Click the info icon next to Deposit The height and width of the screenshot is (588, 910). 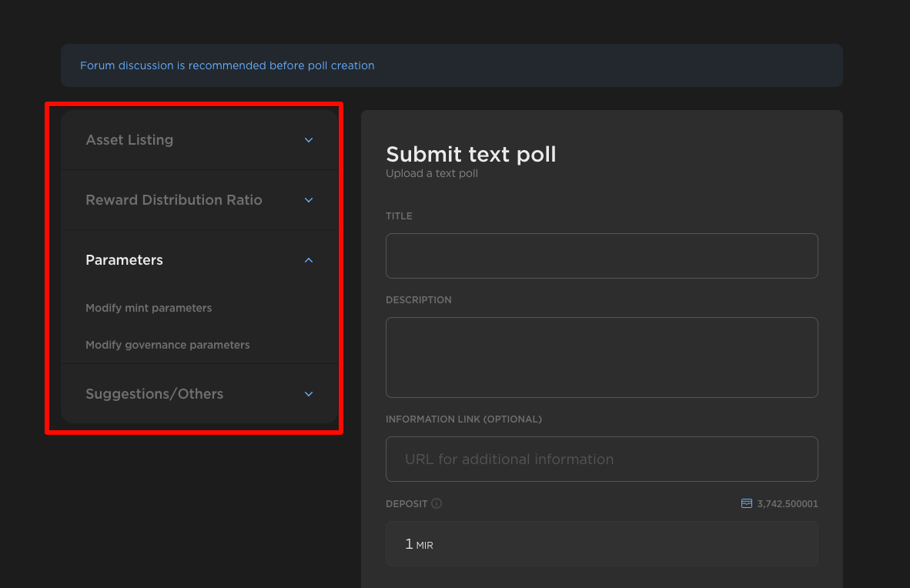(437, 504)
